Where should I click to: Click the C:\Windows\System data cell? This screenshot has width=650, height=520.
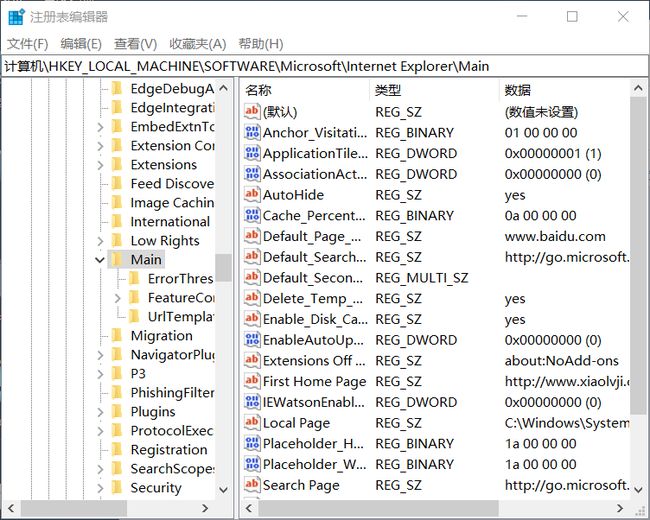click(567, 423)
